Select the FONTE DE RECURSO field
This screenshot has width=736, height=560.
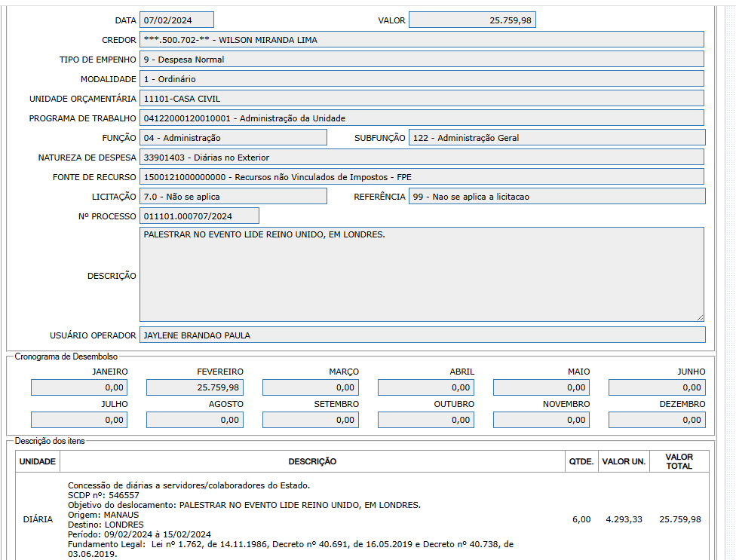422,177
